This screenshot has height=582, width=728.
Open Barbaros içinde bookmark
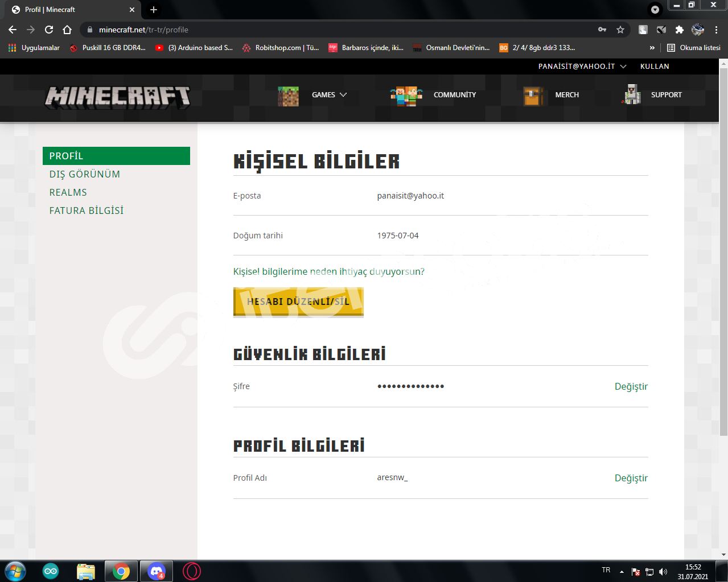(367, 48)
